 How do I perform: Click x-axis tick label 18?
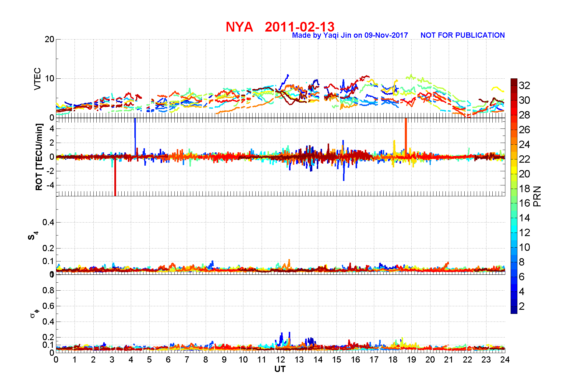point(393,360)
